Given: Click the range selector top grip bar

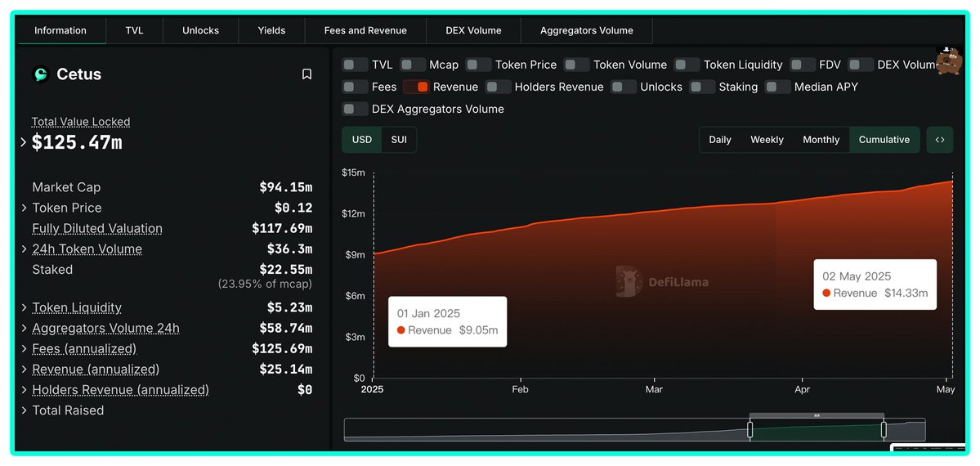Looking at the screenshot, I should pos(817,415).
